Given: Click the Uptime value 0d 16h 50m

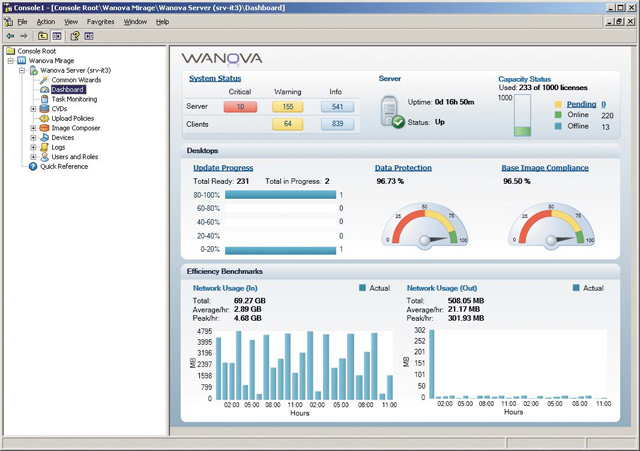Looking at the screenshot, I should [x=454, y=102].
